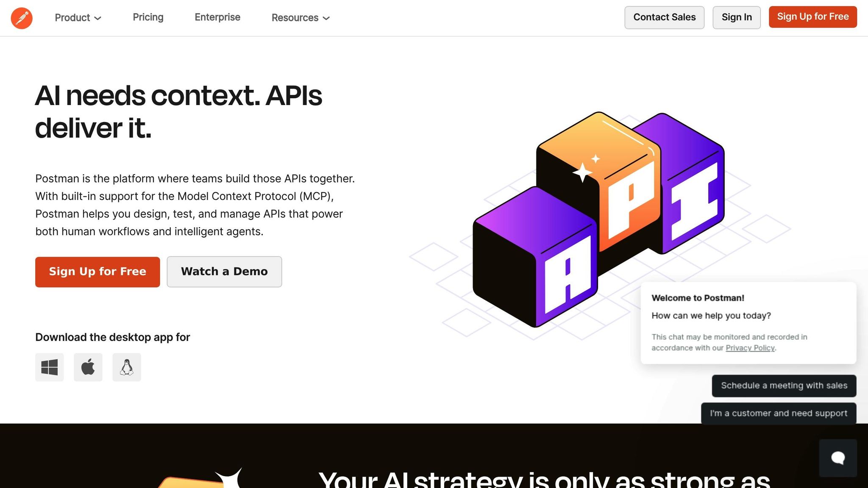Screen dimensions: 868x488
Task: Click 'Download the desktop app for' text
Action: coord(113,337)
